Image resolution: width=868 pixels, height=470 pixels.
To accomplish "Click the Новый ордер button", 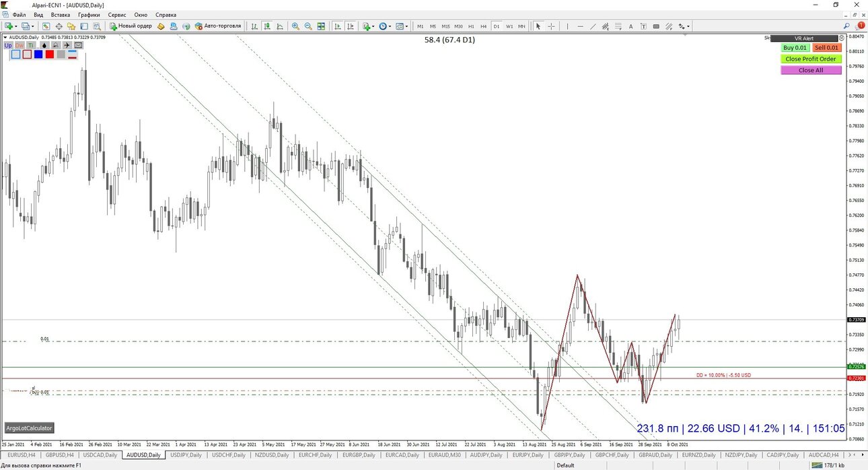I will click(131, 26).
